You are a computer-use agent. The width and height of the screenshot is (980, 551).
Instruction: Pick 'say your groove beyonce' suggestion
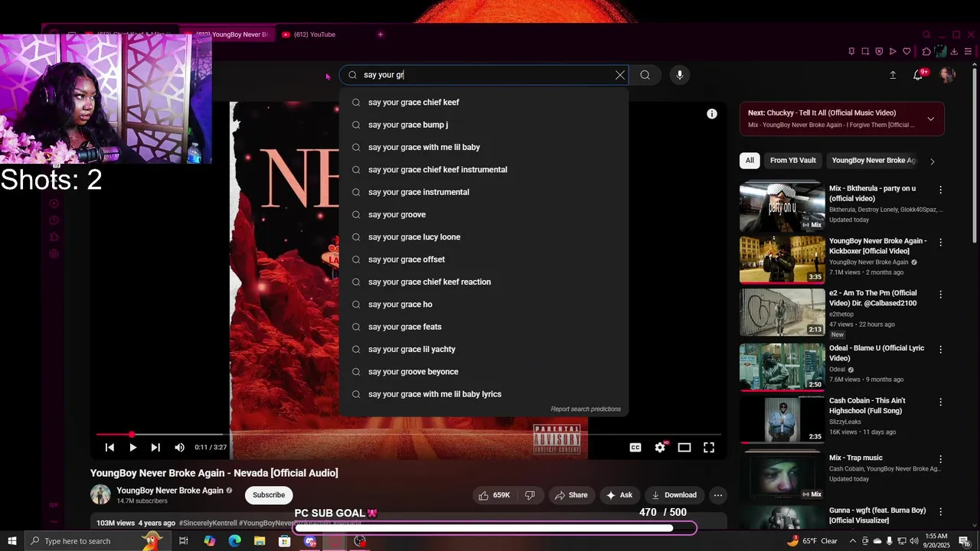tap(484, 372)
